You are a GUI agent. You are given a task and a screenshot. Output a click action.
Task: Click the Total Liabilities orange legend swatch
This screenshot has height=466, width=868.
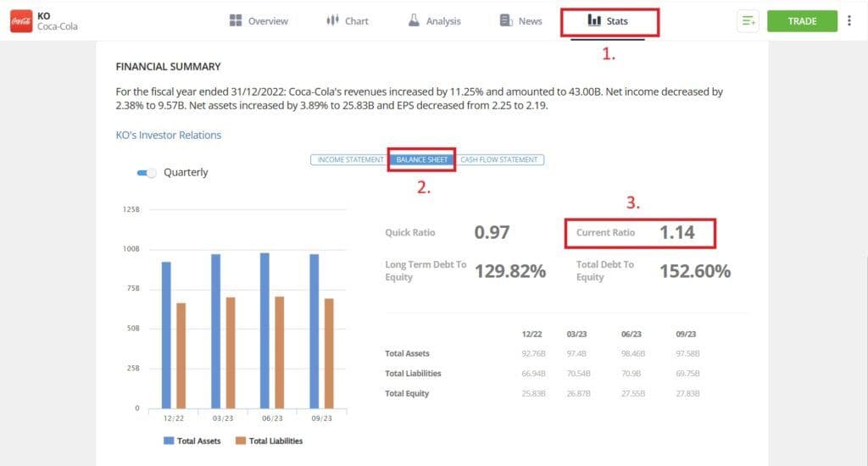pos(241,441)
